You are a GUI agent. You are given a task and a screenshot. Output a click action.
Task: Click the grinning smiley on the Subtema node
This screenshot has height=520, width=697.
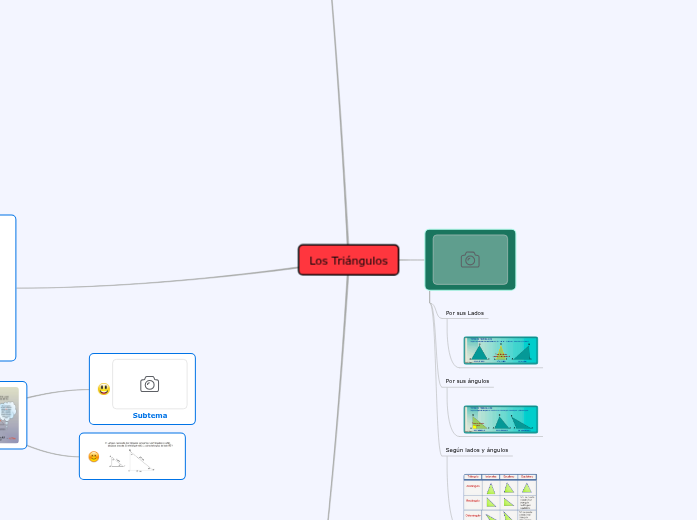pyautogui.click(x=103, y=389)
